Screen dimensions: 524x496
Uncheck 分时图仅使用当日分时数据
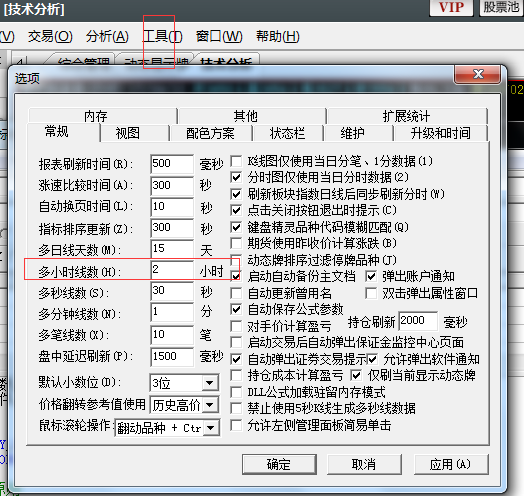pos(236,177)
